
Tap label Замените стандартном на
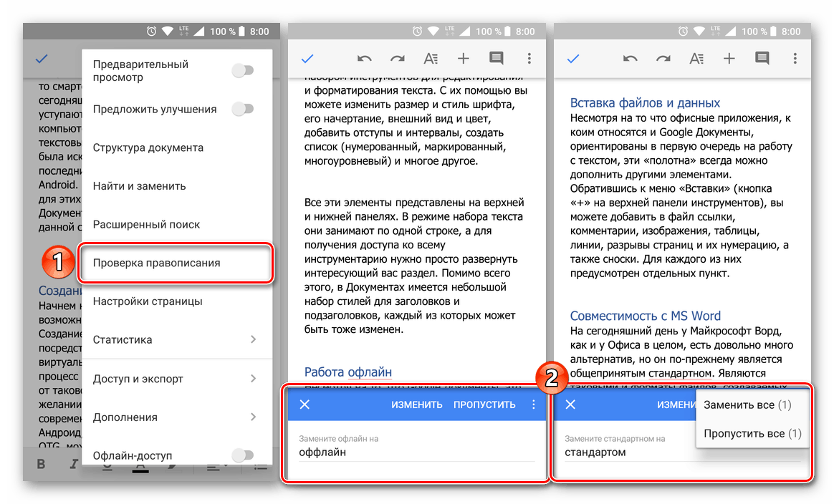pyautogui.click(x=615, y=439)
